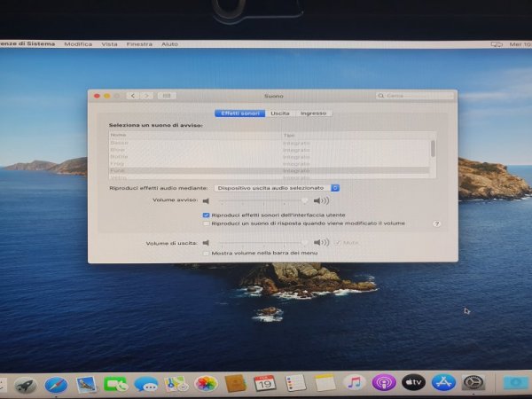Open Reminders from the Dock
The height and width of the screenshot is (399, 532).
coord(295,383)
